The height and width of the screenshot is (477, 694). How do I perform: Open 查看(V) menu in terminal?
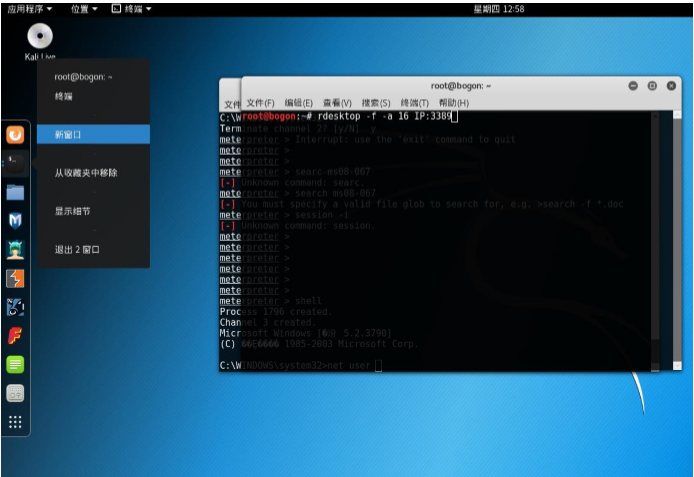point(337,103)
